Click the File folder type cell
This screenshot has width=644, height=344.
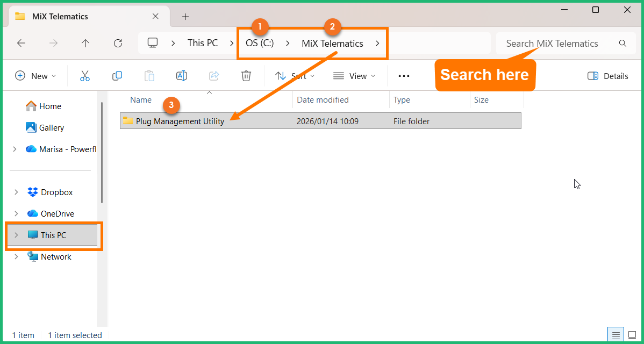coord(412,121)
